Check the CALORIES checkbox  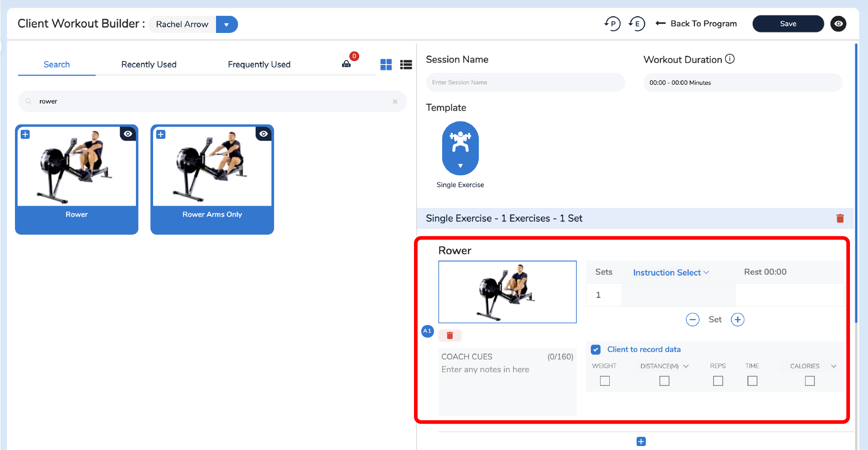point(809,381)
